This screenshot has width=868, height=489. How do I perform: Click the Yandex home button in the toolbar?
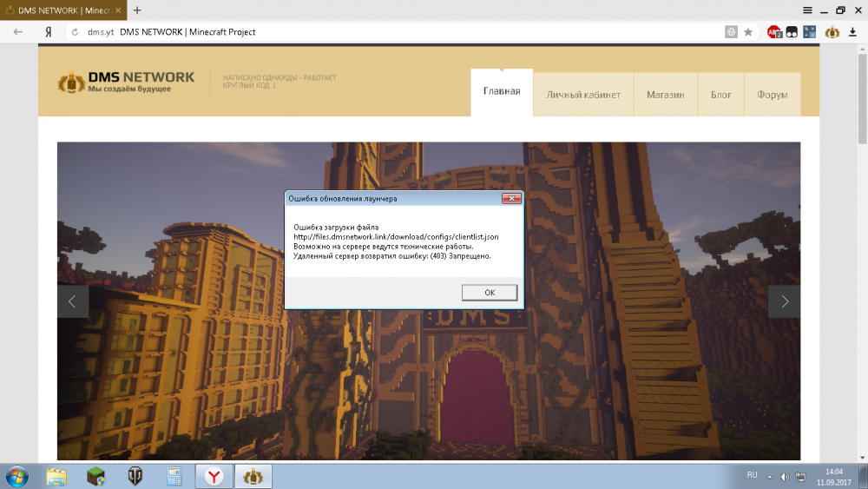click(48, 32)
